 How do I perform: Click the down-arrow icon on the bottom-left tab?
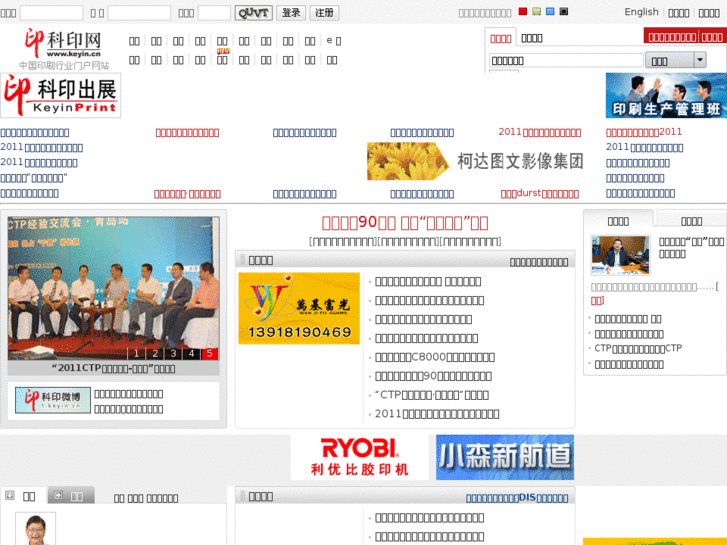pos(10,495)
